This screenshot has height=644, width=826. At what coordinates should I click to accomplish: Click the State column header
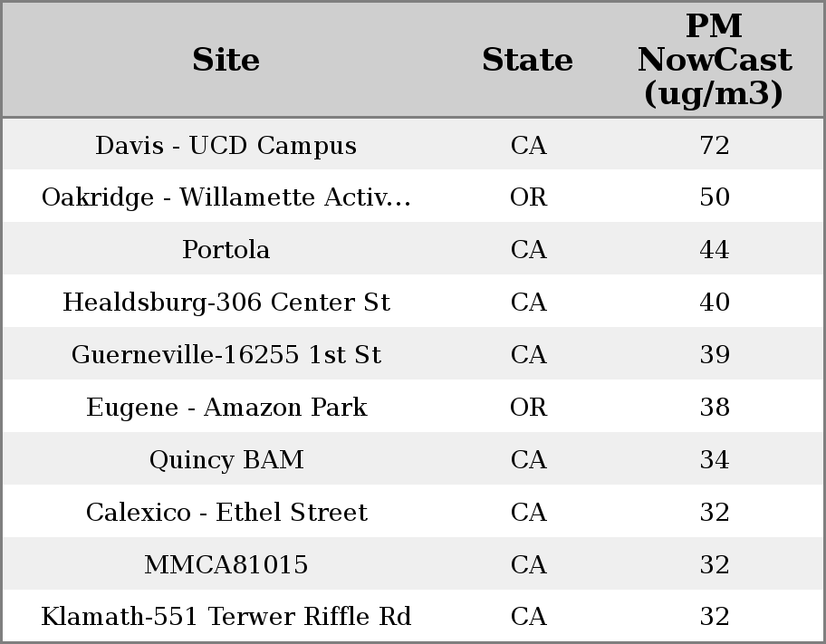tap(527, 60)
